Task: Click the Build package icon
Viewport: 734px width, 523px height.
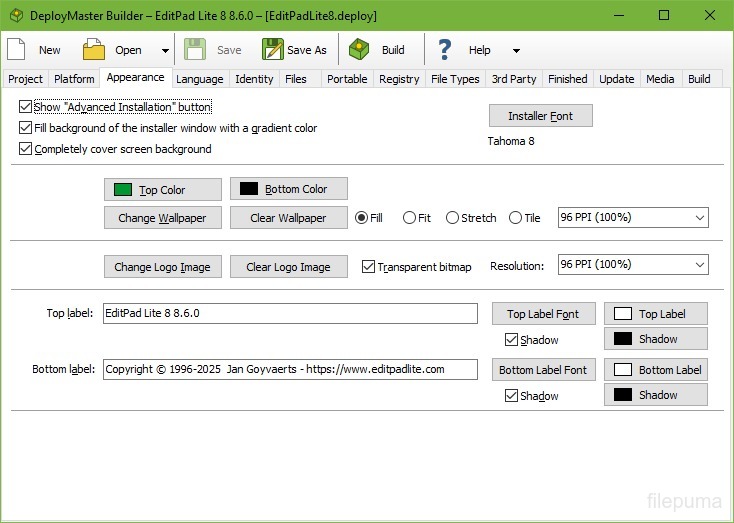Action: click(360, 50)
